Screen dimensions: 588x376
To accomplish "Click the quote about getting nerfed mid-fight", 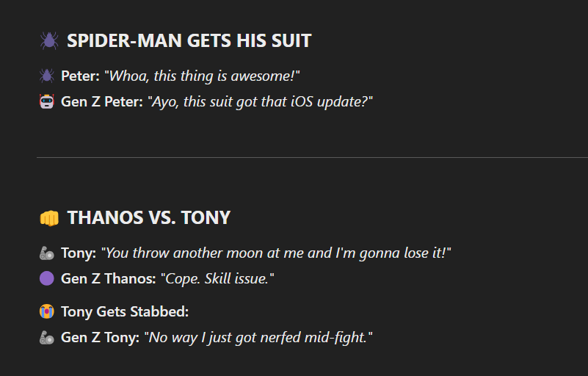I will [x=258, y=338].
